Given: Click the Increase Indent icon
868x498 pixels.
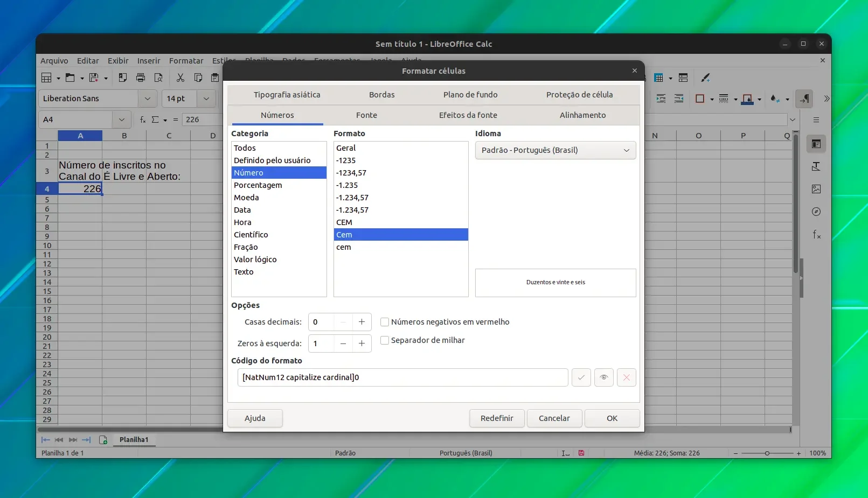Looking at the screenshot, I should tap(661, 99).
